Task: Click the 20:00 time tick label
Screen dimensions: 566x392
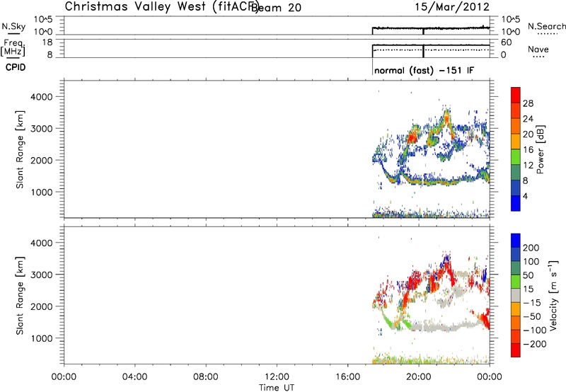Action: pos(419,376)
